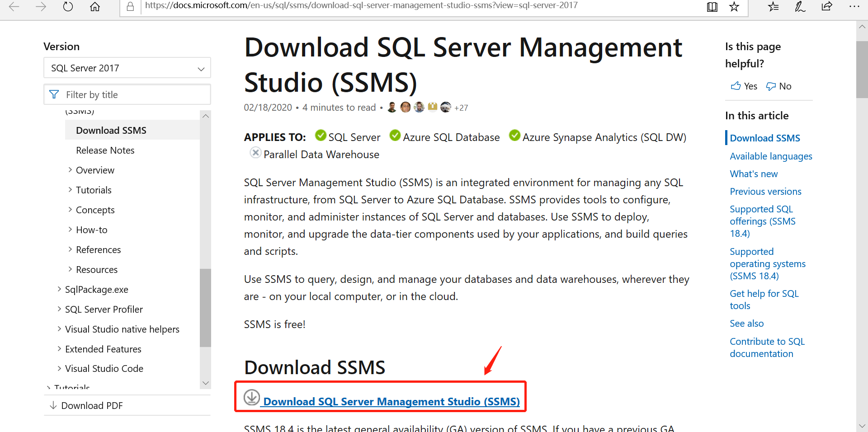Image resolution: width=868 pixels, height=432 pixels.
Task: Click the Download PDF arrow icon
Action: (x=53, y=405)
